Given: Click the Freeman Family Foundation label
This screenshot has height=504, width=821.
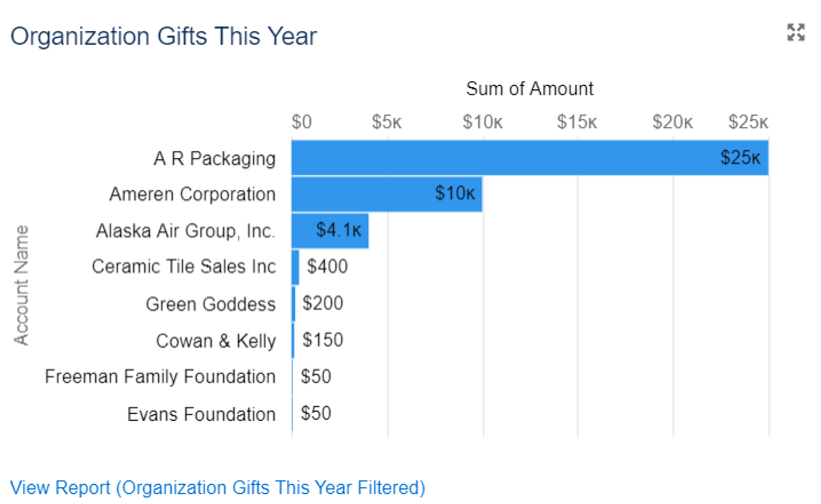Looking at the screenshot, I should coord(160,377).
